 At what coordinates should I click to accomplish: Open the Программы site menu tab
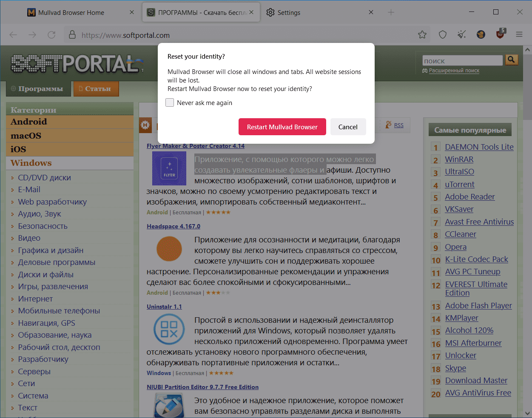(38, 89)
